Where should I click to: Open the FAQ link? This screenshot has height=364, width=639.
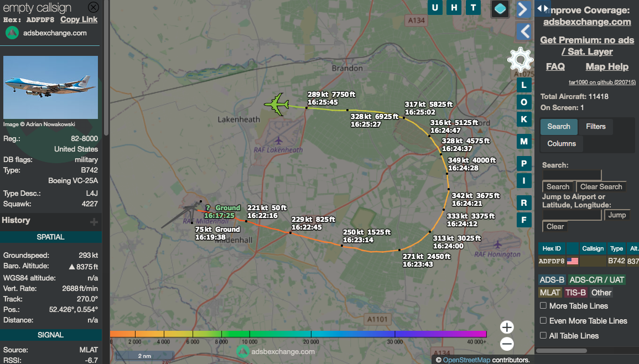(x=555, y=67)
